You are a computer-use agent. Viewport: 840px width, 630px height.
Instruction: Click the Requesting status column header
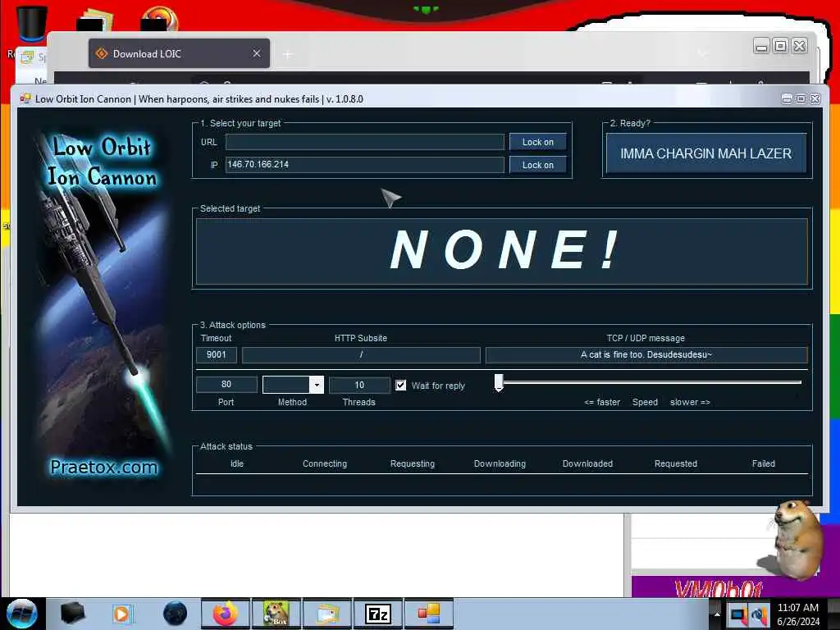(x=413, y=463)
